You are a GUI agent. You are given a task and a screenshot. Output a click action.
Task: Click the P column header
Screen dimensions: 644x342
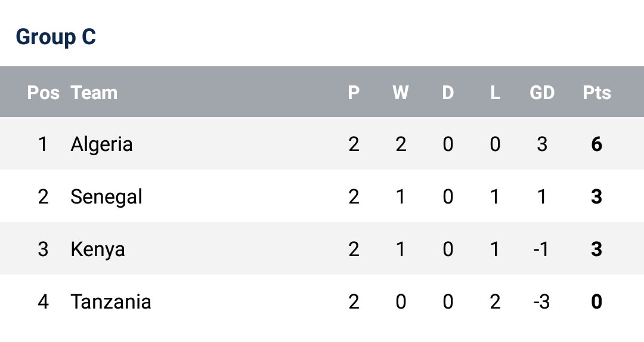(x=354, y=93)
